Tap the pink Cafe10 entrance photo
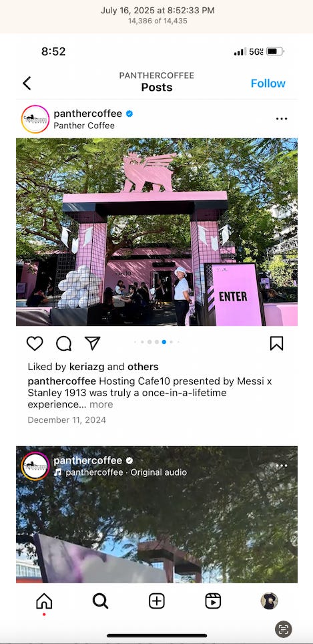The width and height of the screenshot is (313, 644). pos(157,232)
